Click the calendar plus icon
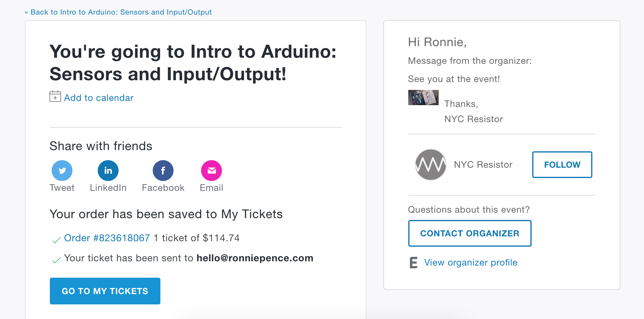644x319 pixels. point(55,97)
